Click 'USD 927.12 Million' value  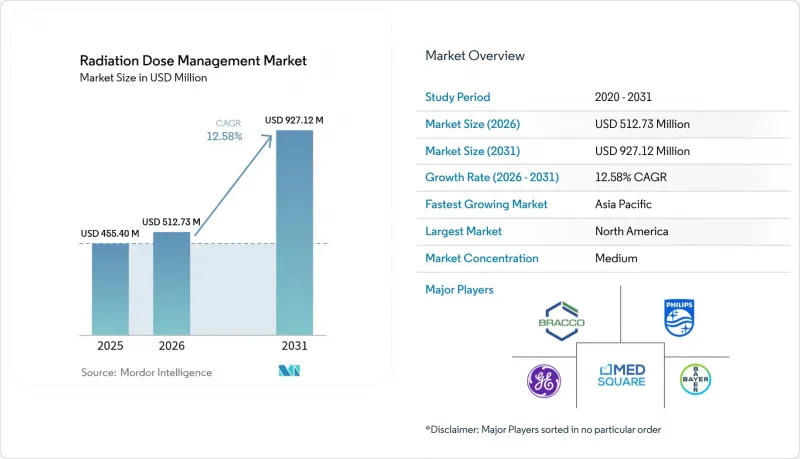tap(642, 151)
